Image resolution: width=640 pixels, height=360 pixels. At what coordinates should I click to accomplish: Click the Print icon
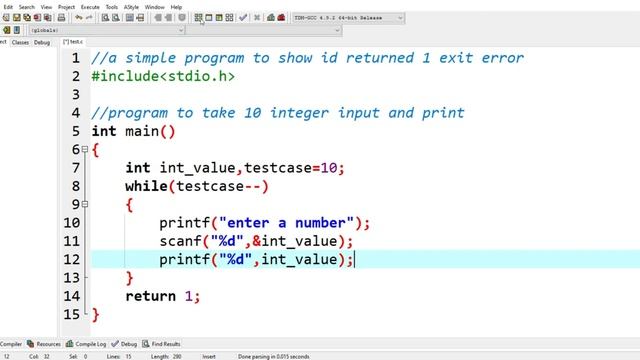coord(61,18)
